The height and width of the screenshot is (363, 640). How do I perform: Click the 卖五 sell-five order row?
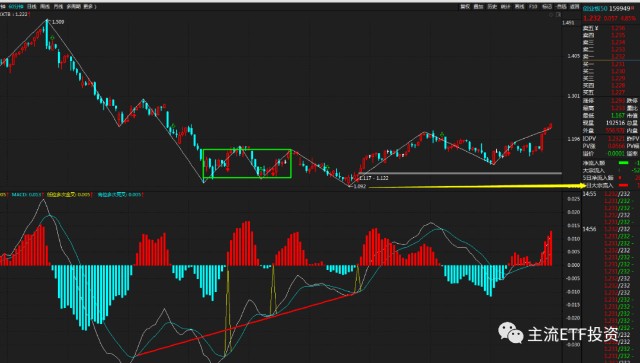(611, 28)
